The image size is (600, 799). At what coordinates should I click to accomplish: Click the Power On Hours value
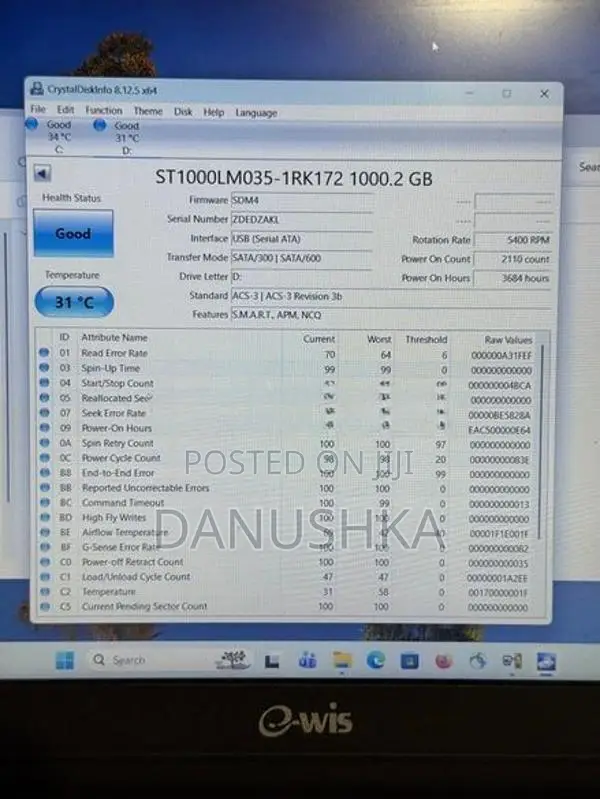tap(513, 278)
